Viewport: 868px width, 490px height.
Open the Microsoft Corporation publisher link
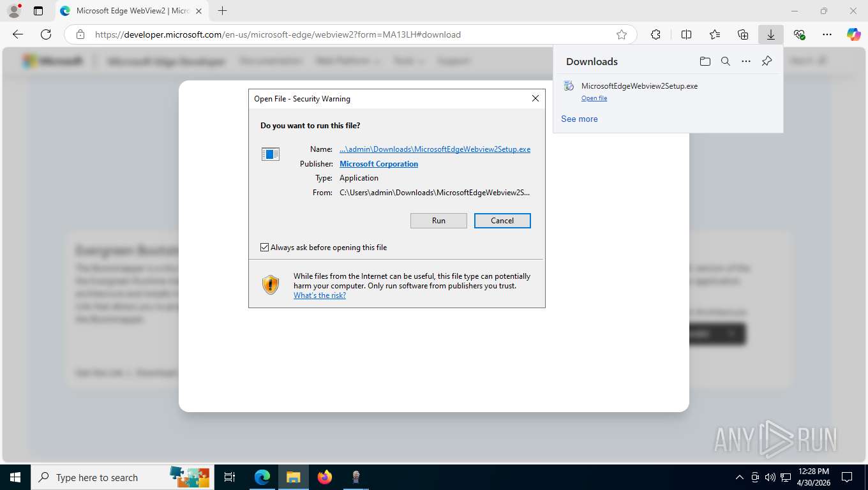tap(378, 164)
